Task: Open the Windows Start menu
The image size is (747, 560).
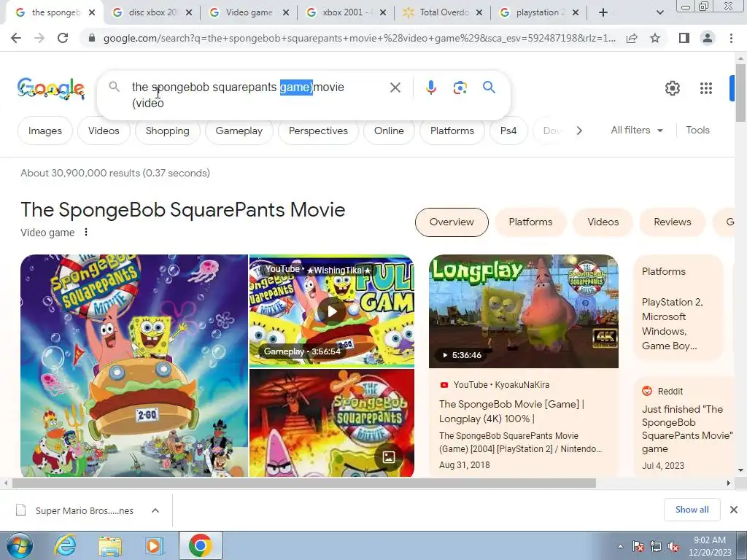Action: [x=20, y=545]
